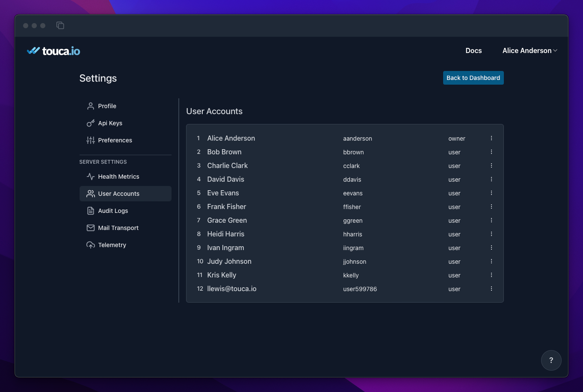Open actions menu for Heidi Harris

coord(491,234)
